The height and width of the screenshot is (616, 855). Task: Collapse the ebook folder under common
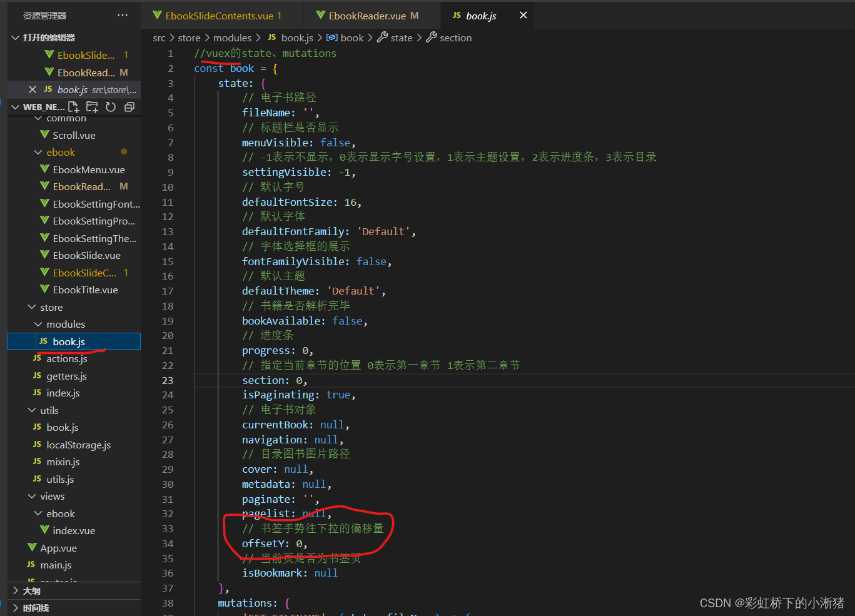(x=39, y=152)
